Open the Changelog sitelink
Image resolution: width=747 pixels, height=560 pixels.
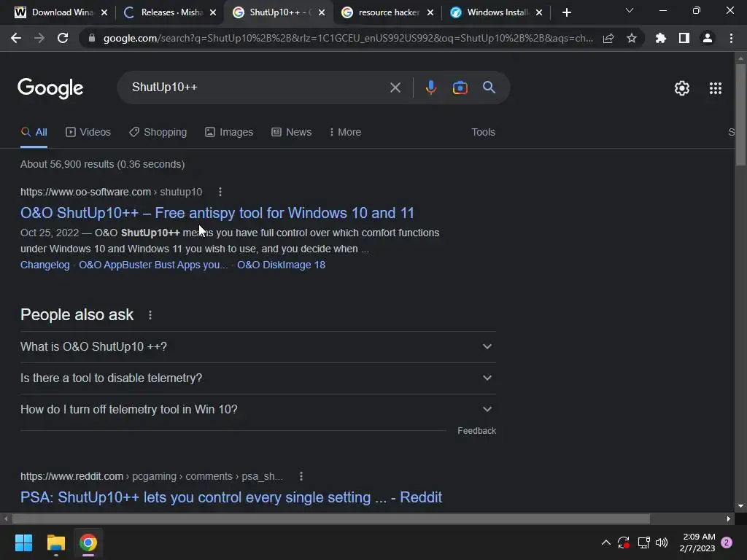(44, 265)
